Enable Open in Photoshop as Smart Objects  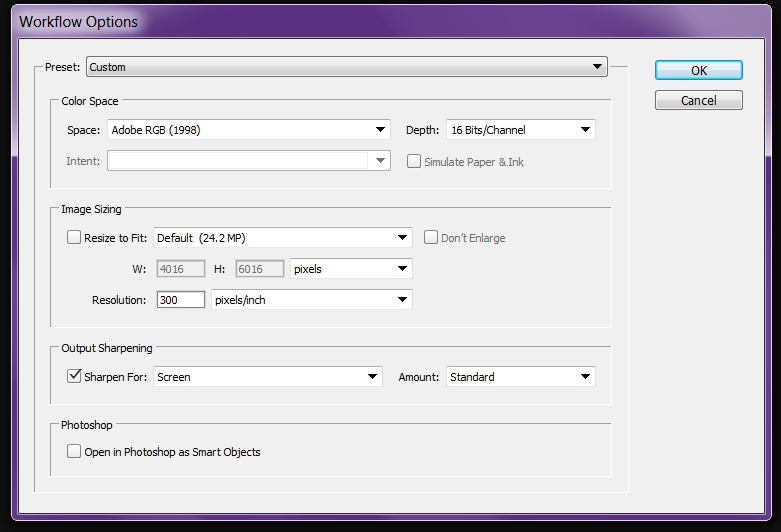74,452
